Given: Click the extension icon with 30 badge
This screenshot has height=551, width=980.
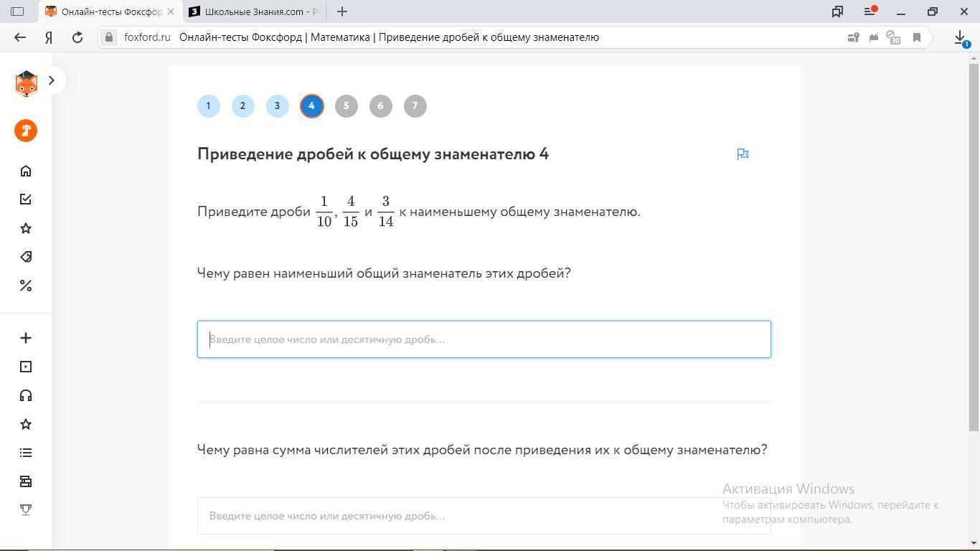Looking at the screenshot, I should coord(893,37).
